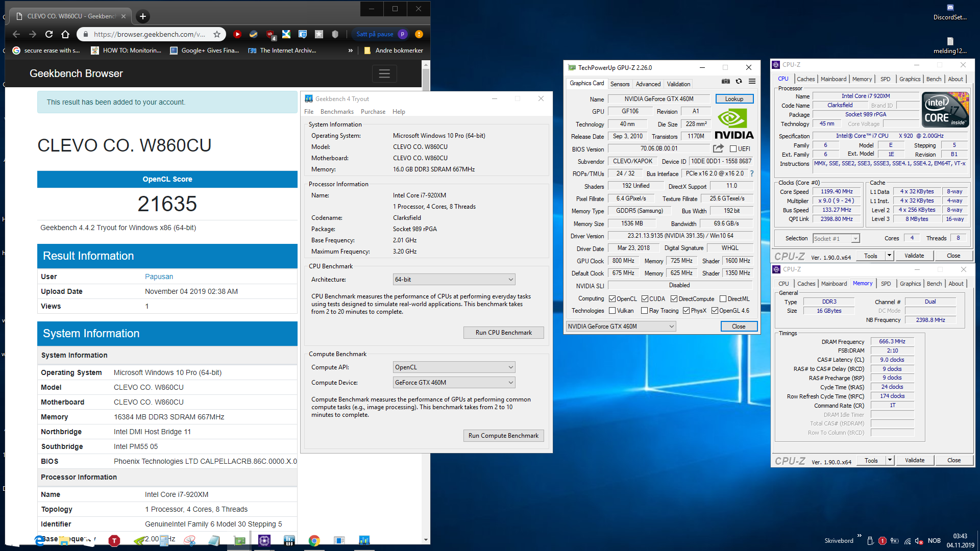Screen dimensions: 980x551
Task: Click the muted volume icon in system tray
Action: (x=919, y=541)
